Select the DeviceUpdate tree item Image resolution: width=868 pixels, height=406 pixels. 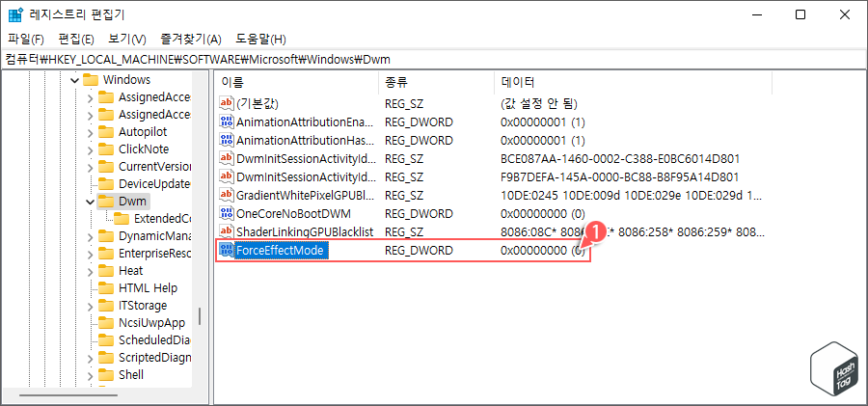pyautogui.click(x=154, y=184)
